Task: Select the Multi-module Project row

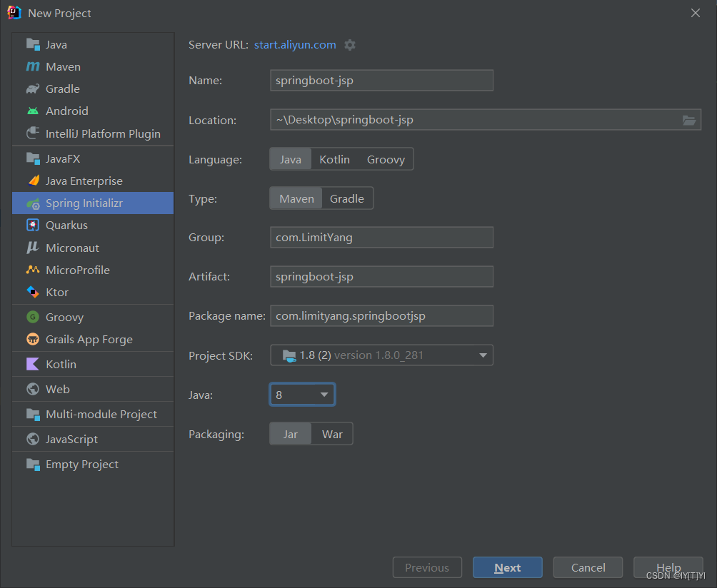Action: [93, 415]
